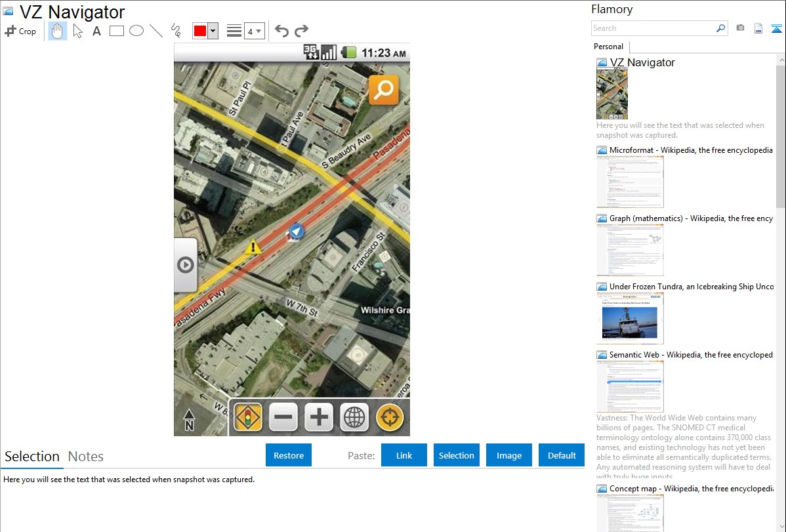786x532 pixels.
Task: Open the annotation color dropdown arrow
Action: click(213, 31)
